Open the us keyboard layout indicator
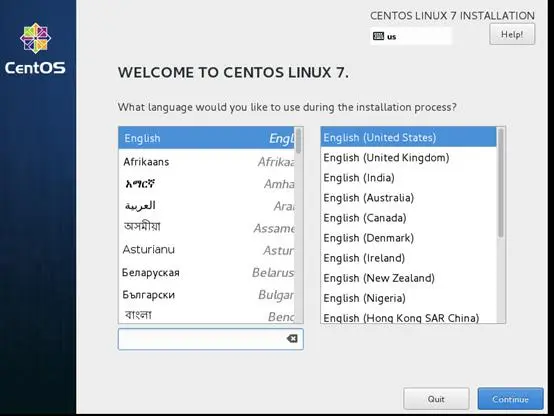This screenshot has height=416, width=554. (x=411, y=36)
